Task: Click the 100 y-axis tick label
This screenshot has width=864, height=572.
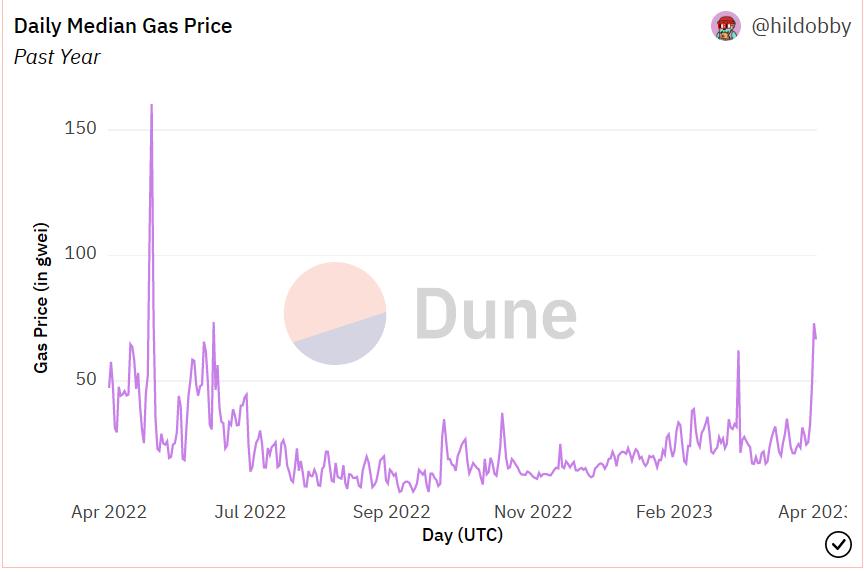Action: (x=81, y=254)
